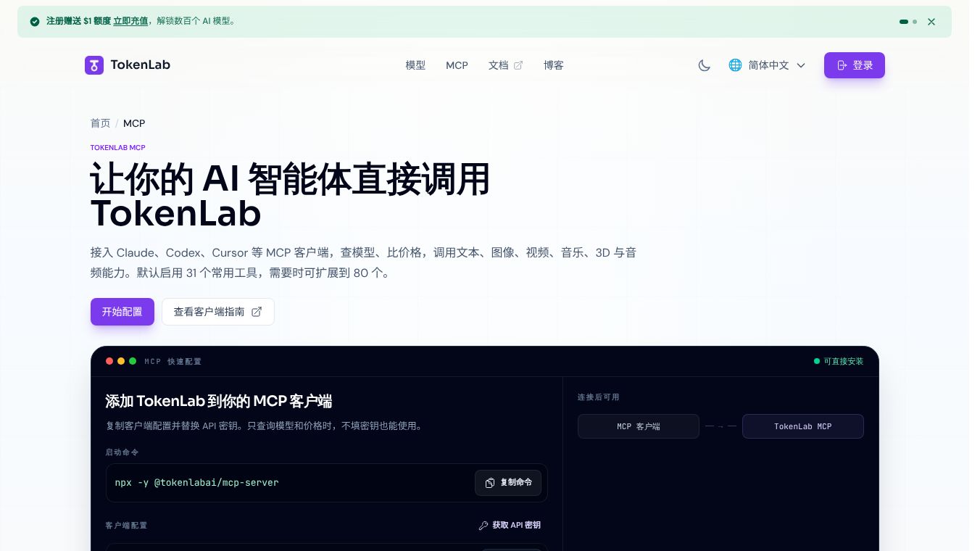Expand the 简体中文 language dropdown chevron

point(801,65)
